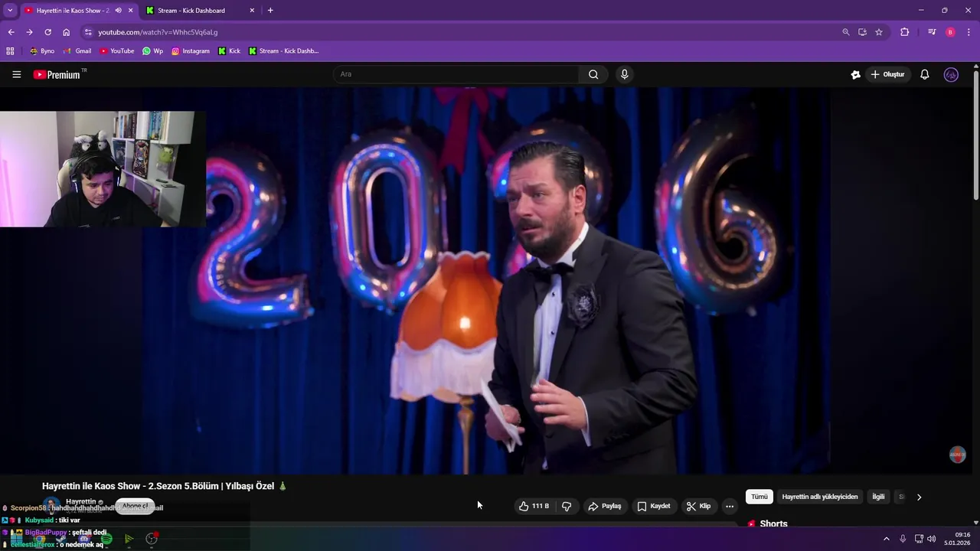Focus the Ara search field
Image resolution: width=980 pixels, height=551 pixels.
click(456, 74)
